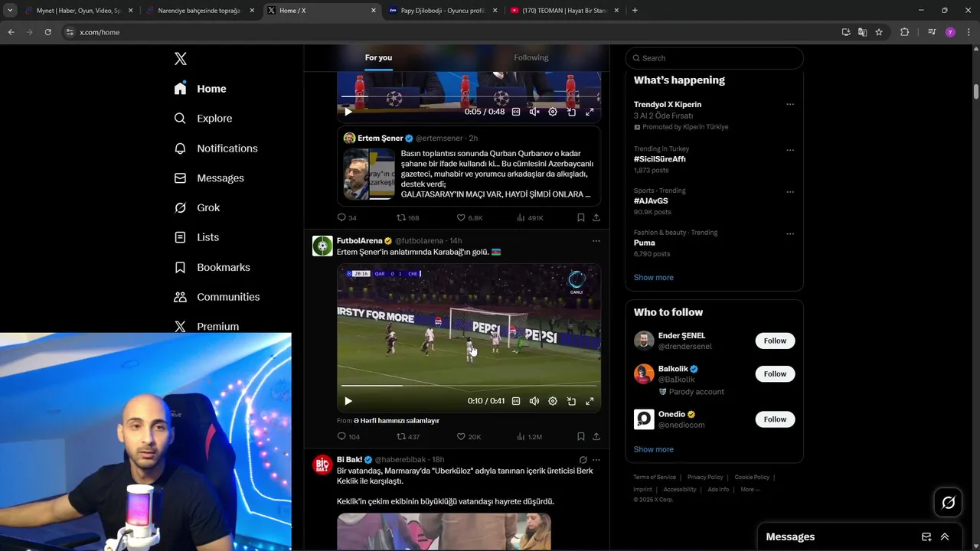Enter fullscreen on the Karabağ video
The width and height of the screenshot is (980, 551).
tap(590, 401)
